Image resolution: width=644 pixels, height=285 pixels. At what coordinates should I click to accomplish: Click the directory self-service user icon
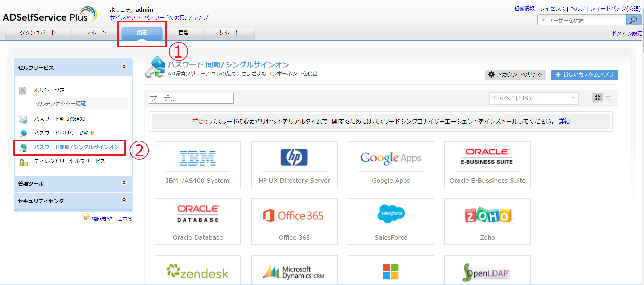[23, 162]
